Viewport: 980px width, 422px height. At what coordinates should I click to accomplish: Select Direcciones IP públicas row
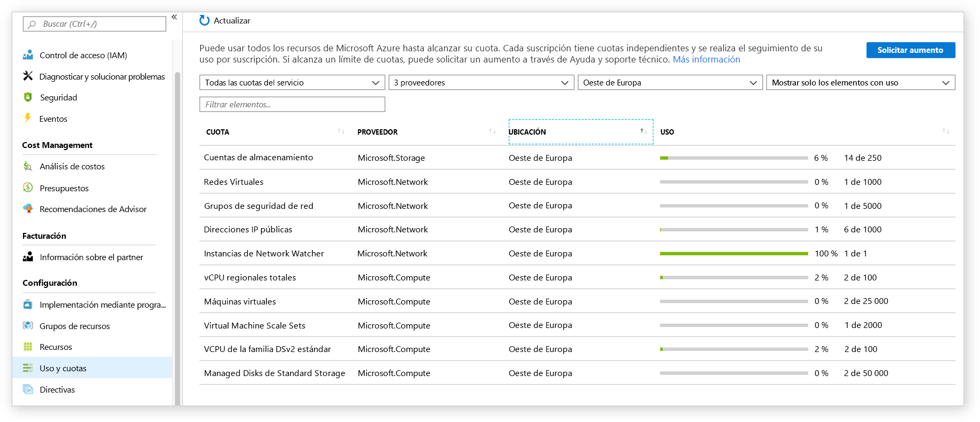tap(577, 229)
